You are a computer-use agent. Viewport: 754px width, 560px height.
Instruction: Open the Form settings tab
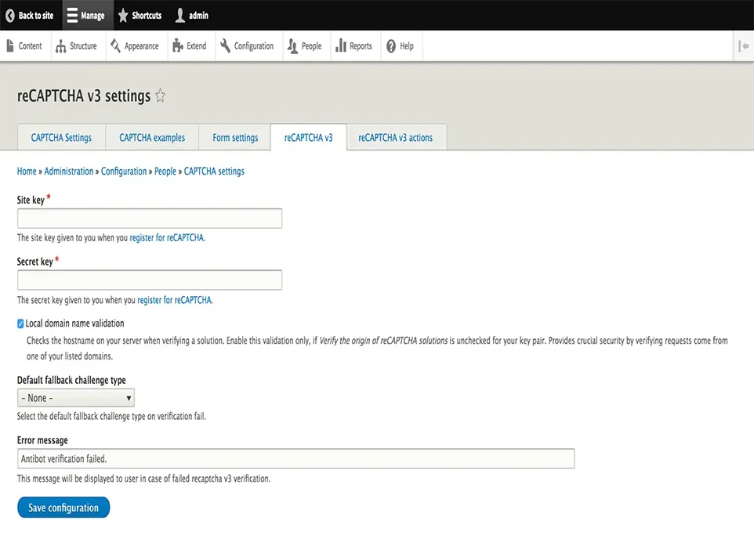[235, 138]
